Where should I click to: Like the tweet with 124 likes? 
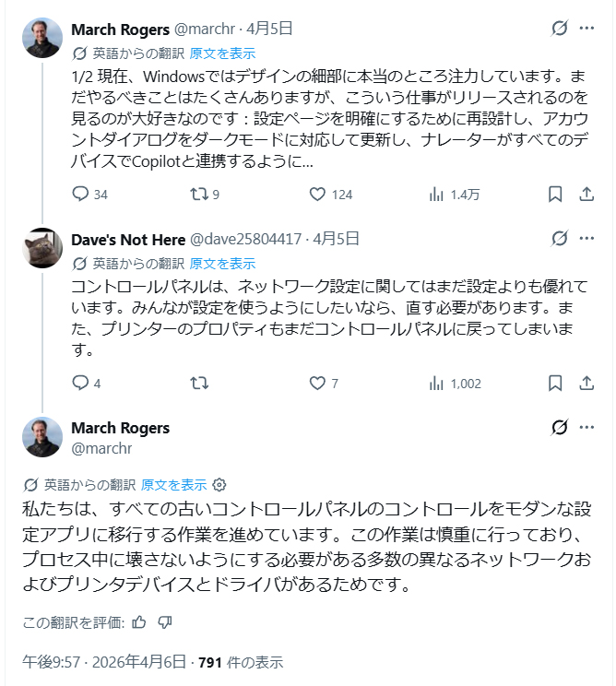tap(318, 195)
